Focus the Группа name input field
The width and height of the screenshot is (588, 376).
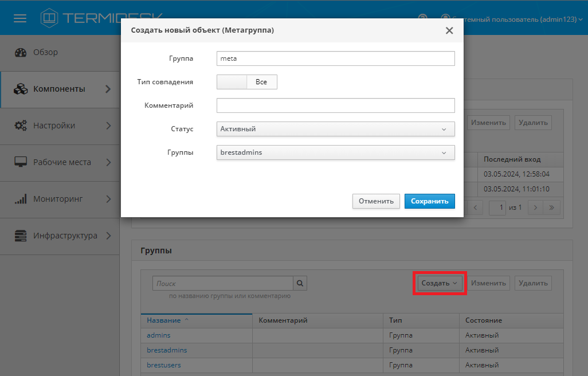[336, 58]
